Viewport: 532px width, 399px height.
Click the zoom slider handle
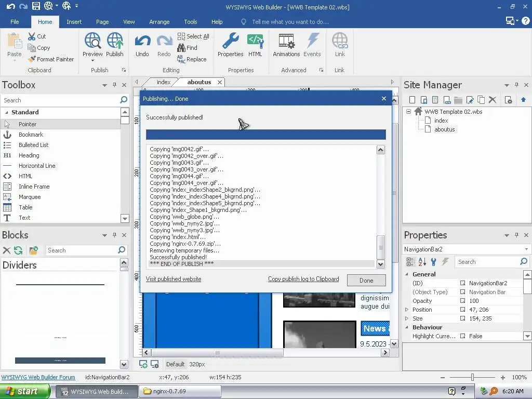pos(472,377)
